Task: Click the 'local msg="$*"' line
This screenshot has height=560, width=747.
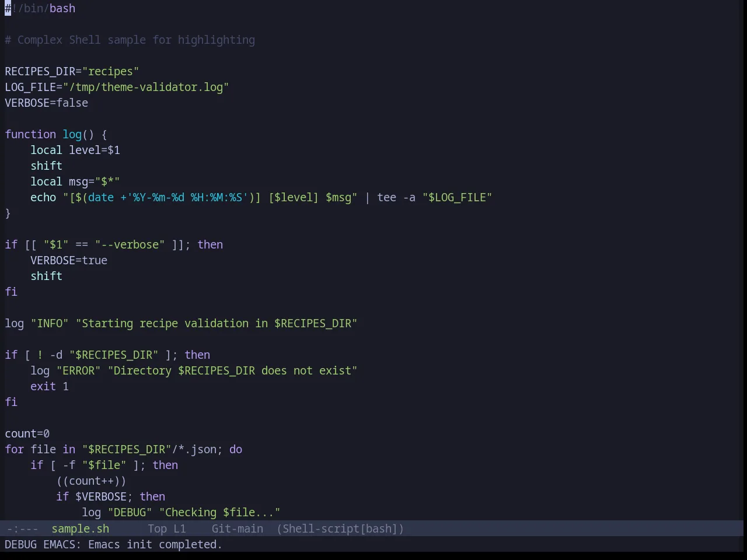Action: (75, 181)
